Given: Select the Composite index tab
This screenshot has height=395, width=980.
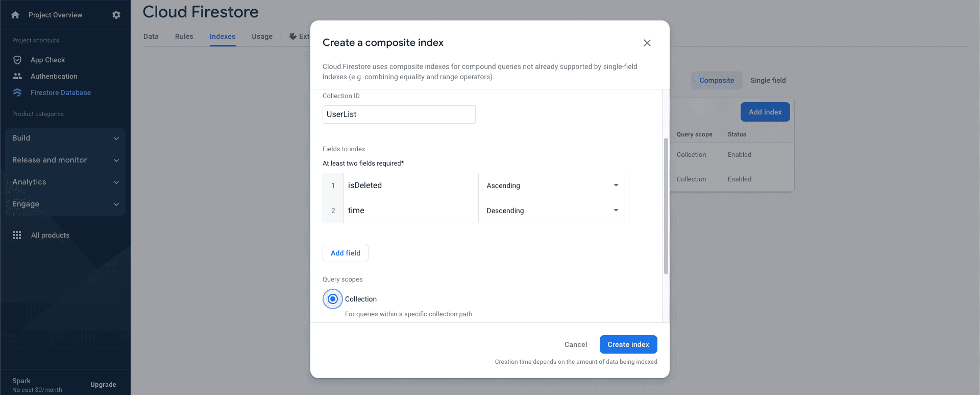Looking at the screenshot, I should 717,80.
